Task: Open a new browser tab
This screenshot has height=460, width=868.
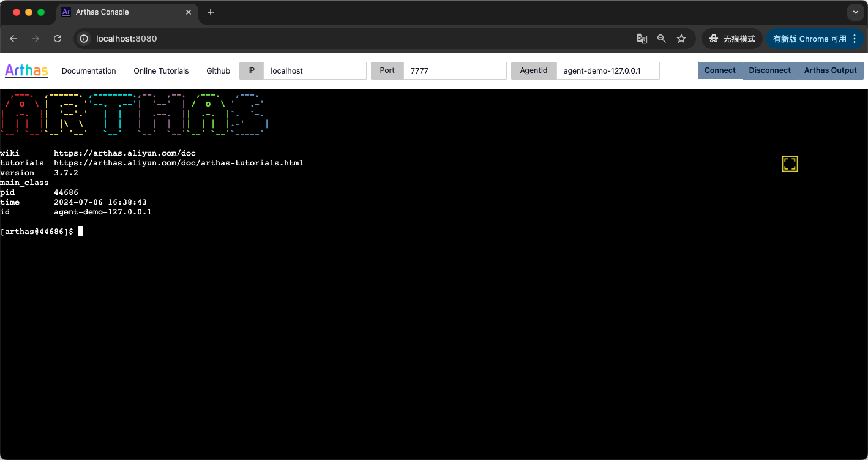Action: click(x=211, y=12)
